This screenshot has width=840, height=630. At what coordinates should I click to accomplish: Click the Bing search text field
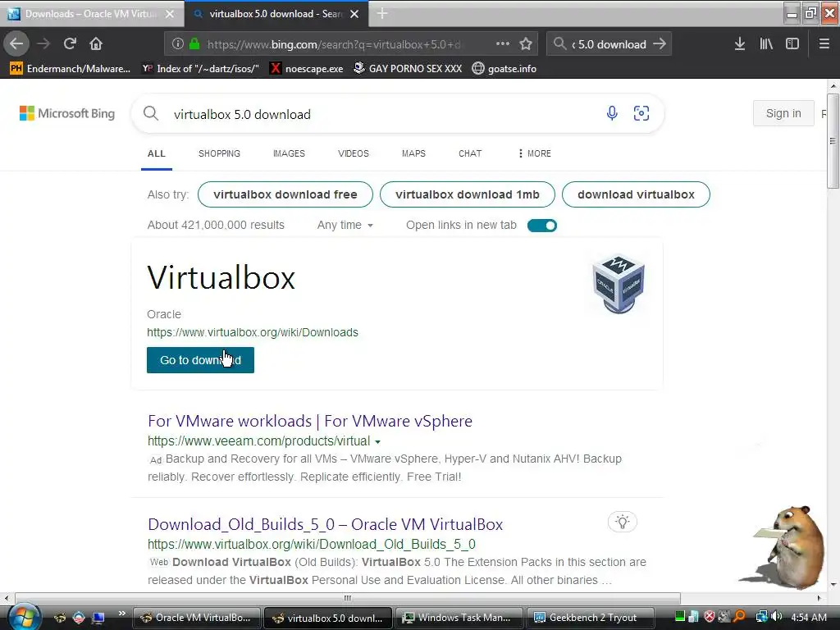point(383,114)
